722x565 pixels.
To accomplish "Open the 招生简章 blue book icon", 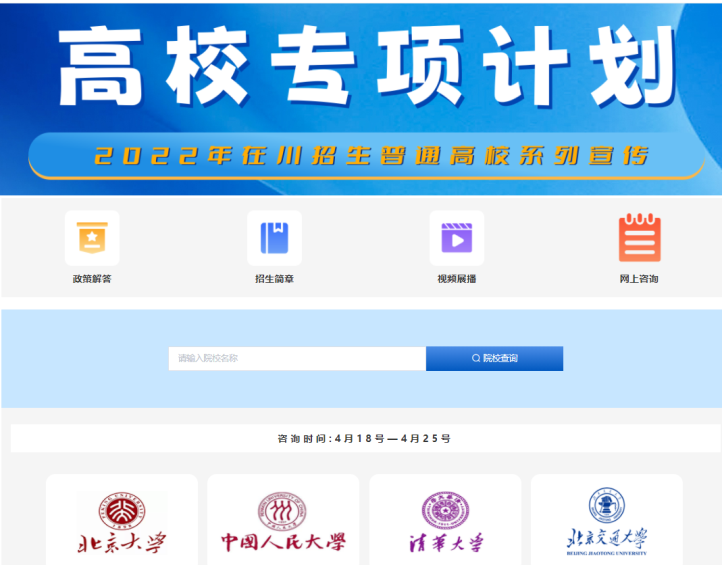I will [274, 238].
